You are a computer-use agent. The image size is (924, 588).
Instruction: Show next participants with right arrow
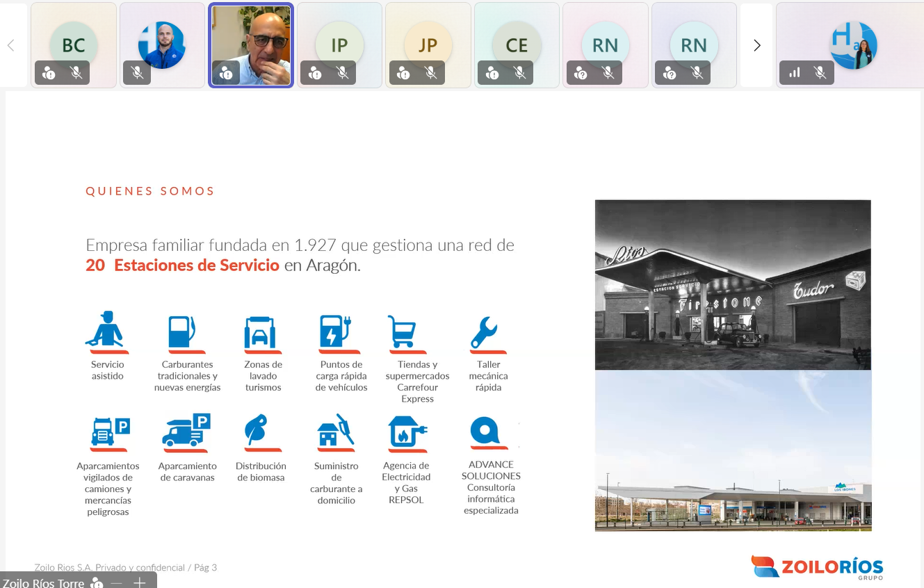[x=756, y=46]
